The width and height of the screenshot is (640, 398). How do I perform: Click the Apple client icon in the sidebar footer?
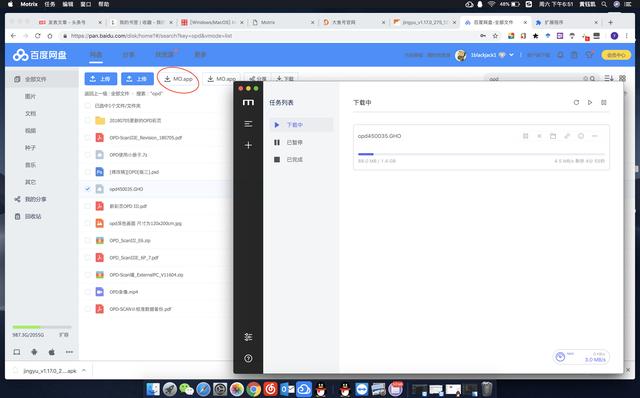coord(52,352)
